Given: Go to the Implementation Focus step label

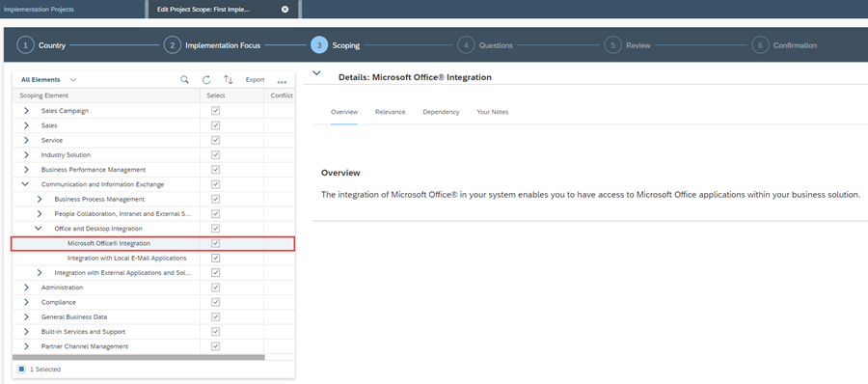Looking at the screenshot, I should click(x=223, y=45).
